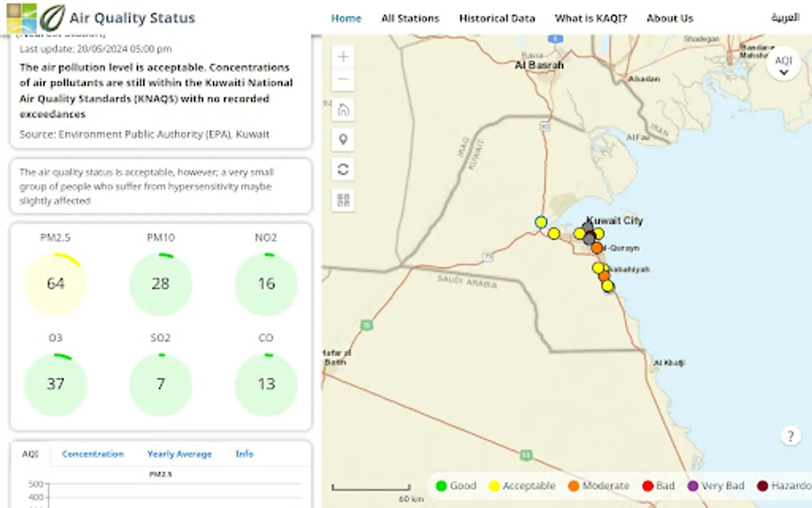Select the PM2.5 gauge showing 64
812x508 pixels.
(x=55, y=284)
